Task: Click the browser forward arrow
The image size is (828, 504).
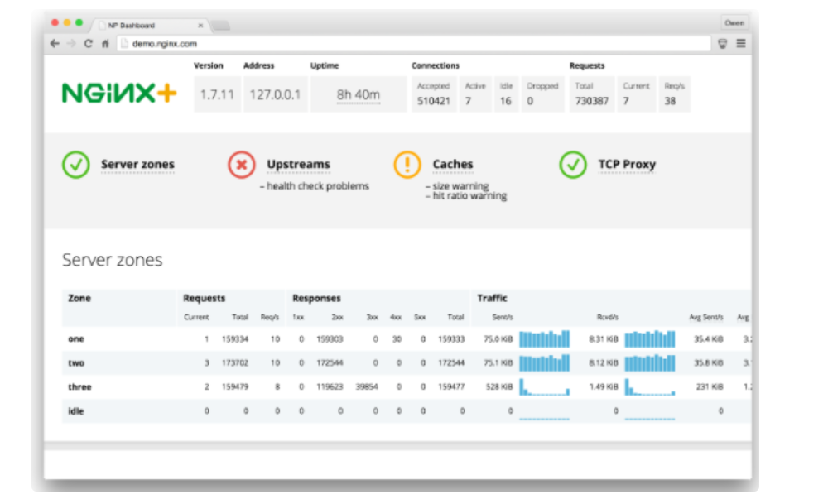Action: 71,43
